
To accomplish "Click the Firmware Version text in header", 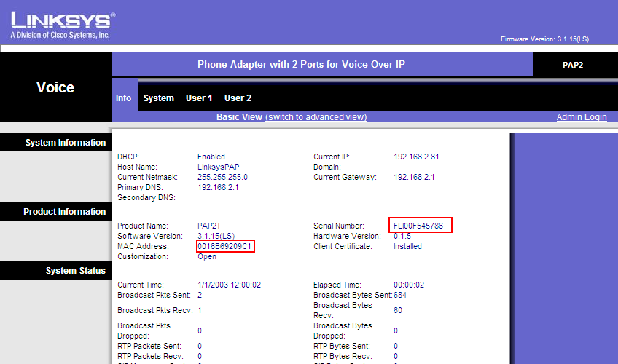I will tap(544, 39).
